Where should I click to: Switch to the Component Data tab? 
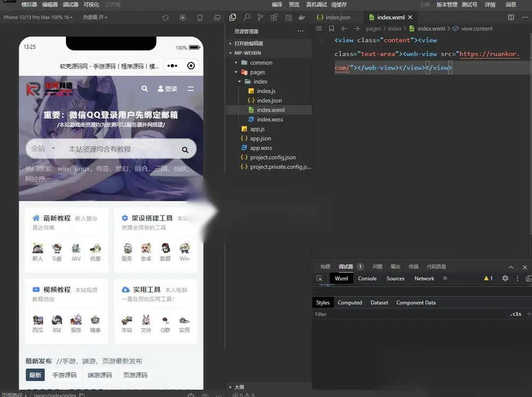pyautogui.click(x=416, y=303)
